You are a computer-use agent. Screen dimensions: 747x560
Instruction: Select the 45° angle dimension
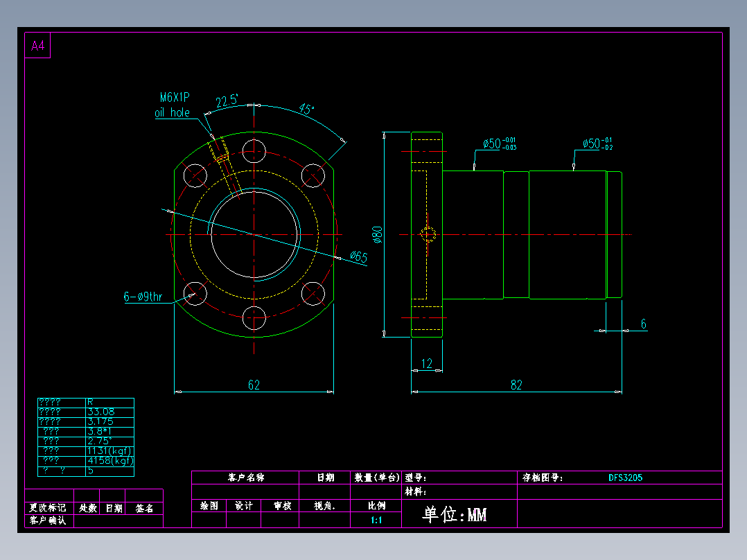pos(307,109)
